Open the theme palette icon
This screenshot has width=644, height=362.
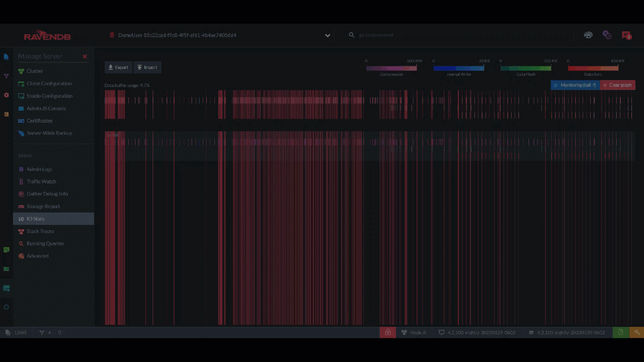coord(588,35)
